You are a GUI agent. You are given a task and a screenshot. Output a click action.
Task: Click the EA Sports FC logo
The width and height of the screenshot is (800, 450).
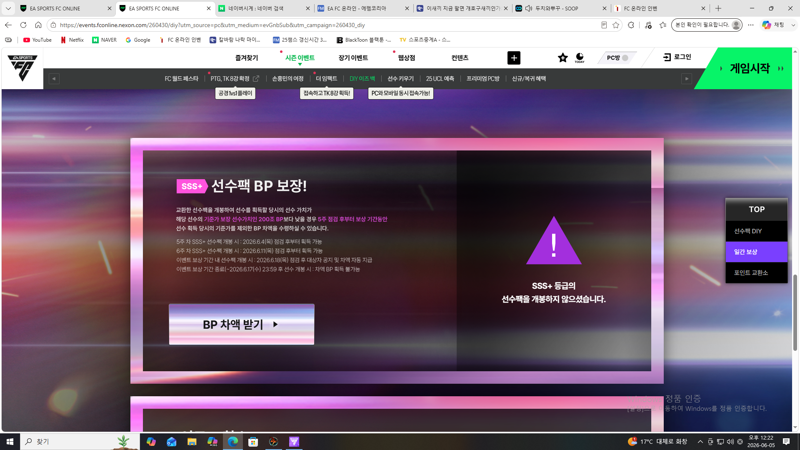coord(22,68)
